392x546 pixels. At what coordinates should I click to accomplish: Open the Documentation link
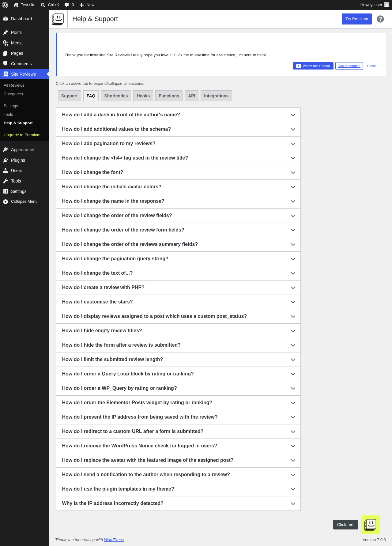coord(349,66)
